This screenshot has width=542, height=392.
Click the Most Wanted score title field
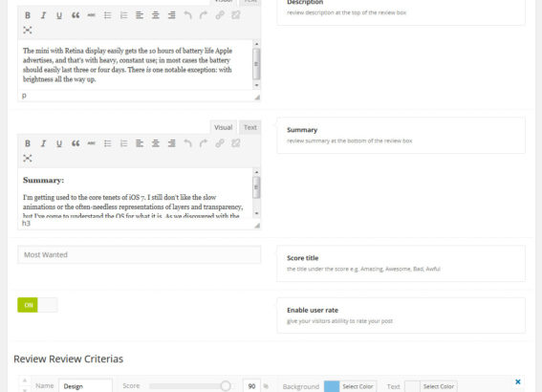pyautogui.click(x=140, y=254)
